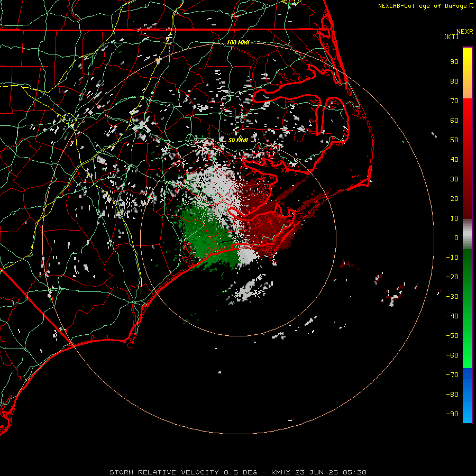Viewport: 476px width, 476px height.
Task: Click the 10 value on velocity scale
Action: (x=454, y=218)
